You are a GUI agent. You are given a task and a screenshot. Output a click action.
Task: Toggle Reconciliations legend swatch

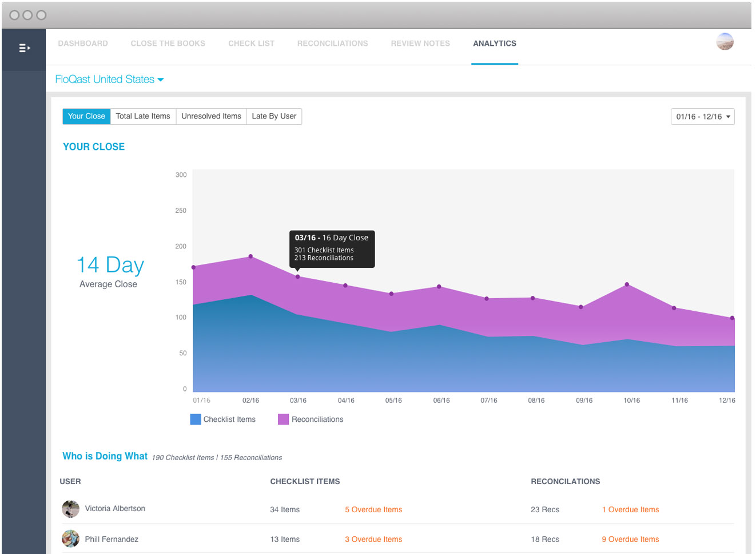283,420
